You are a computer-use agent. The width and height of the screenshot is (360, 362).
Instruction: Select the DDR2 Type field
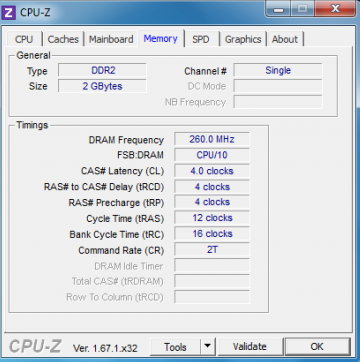pos(103,70)
